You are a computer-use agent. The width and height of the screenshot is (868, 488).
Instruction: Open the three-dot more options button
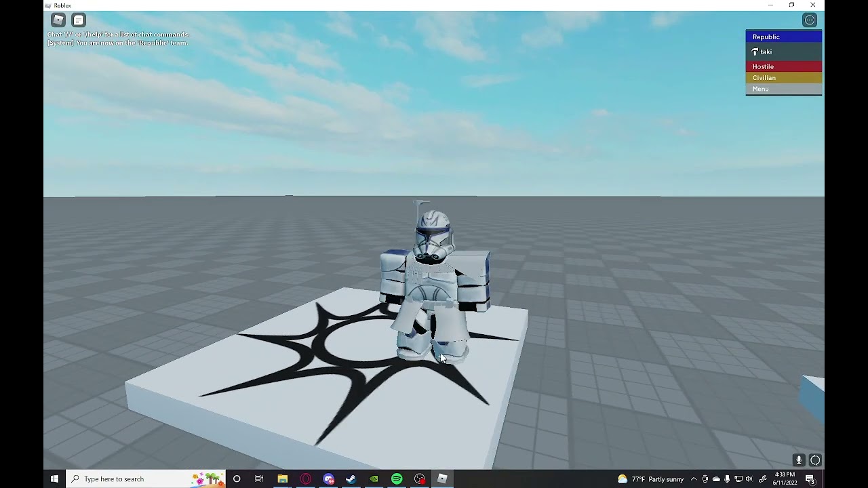point(810,20)
